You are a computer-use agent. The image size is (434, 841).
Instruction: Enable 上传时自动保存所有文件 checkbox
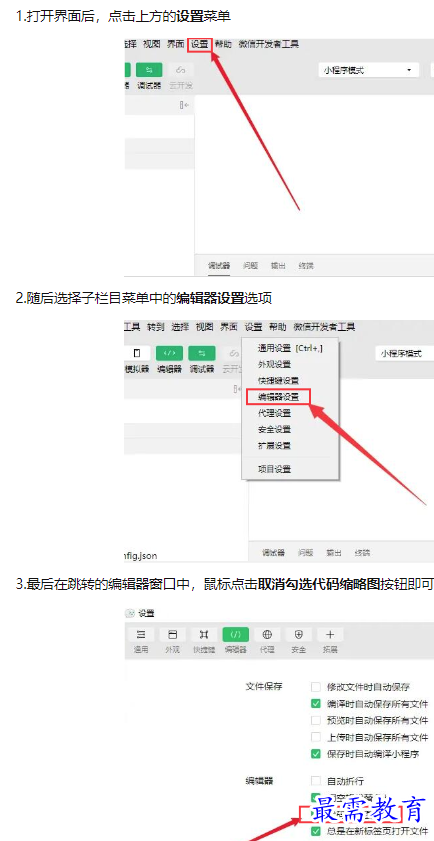(x=316, y=736)
